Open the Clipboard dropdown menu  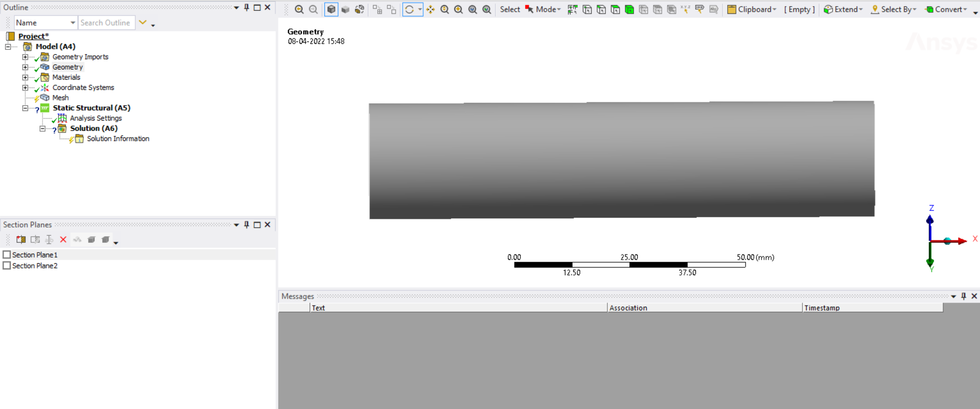752,9
